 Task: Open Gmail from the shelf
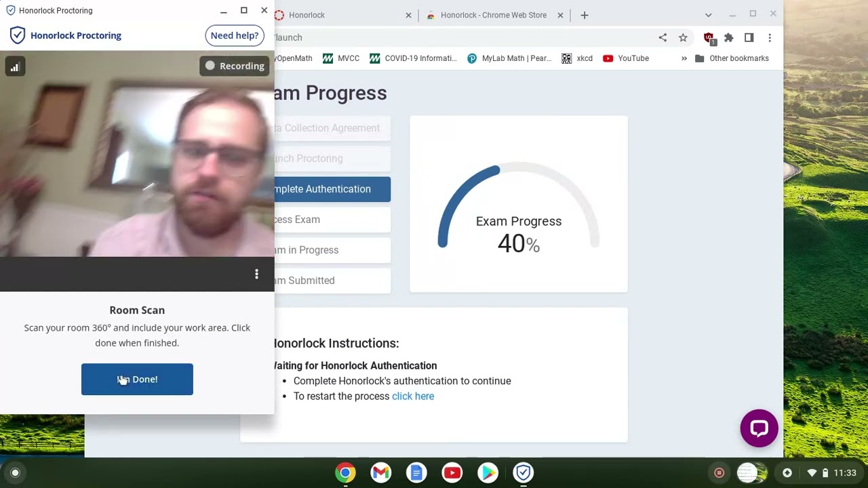coord(381,473)
